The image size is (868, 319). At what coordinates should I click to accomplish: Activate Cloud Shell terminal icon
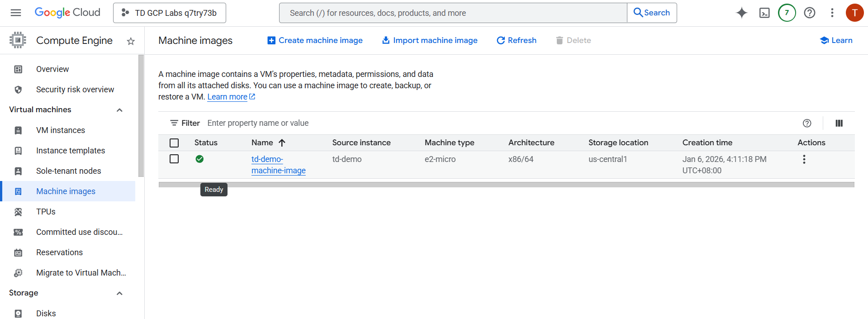(x=764, y=13)
